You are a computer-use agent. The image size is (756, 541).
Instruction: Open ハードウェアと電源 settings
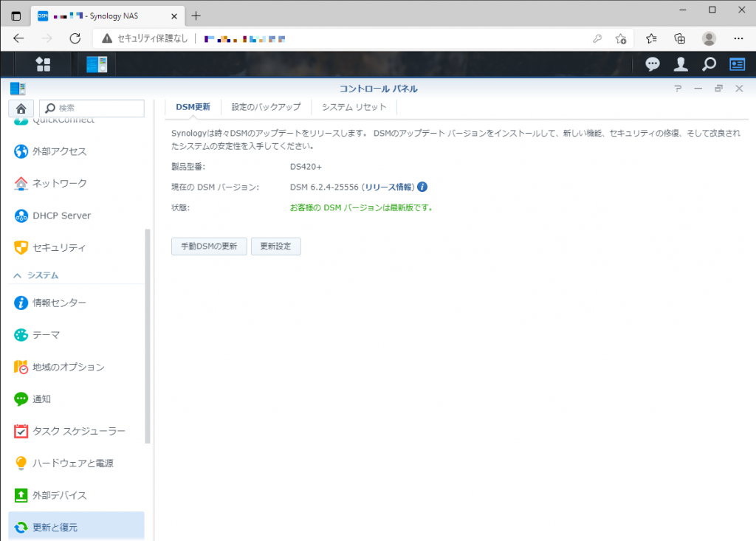pyautogui.click(x=76, y=463)
